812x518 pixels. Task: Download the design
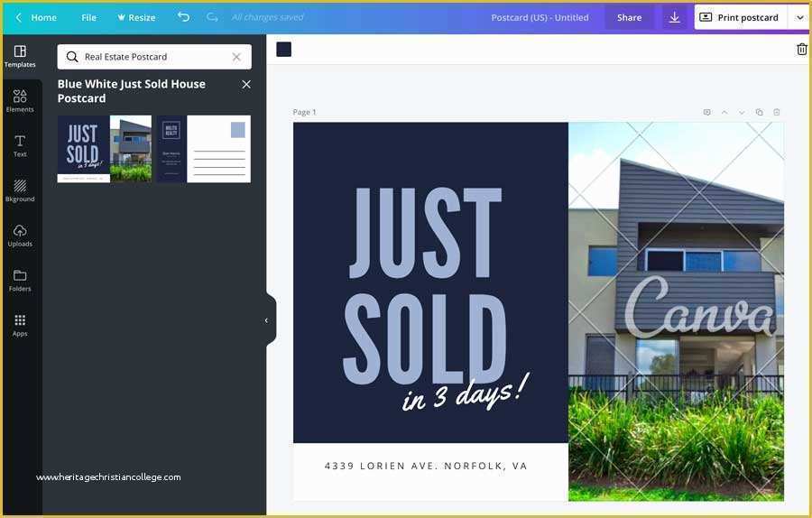pyautogui.click(x=674, y=18)
